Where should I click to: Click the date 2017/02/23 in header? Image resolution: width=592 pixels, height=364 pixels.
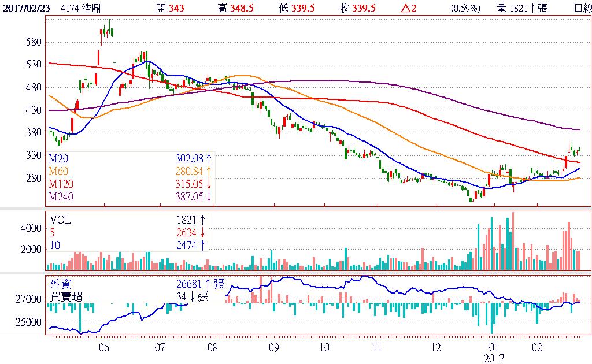pyautogui.click(x=25, y=8)
